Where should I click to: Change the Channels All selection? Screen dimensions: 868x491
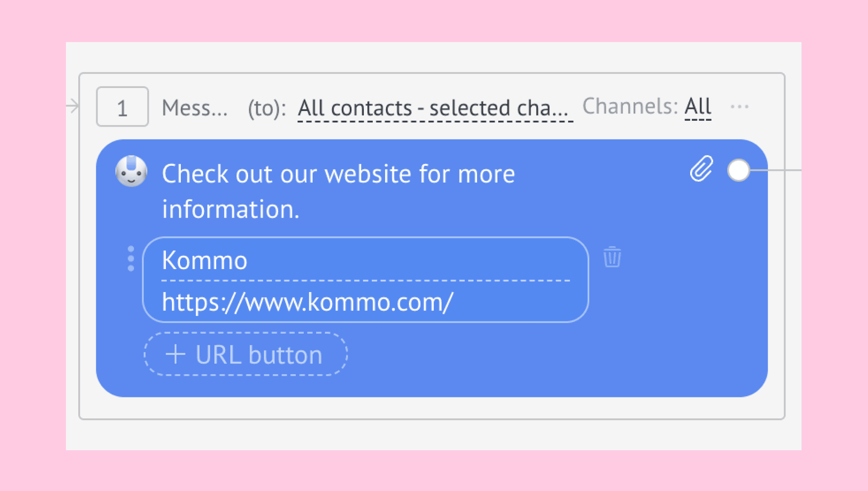698,106
